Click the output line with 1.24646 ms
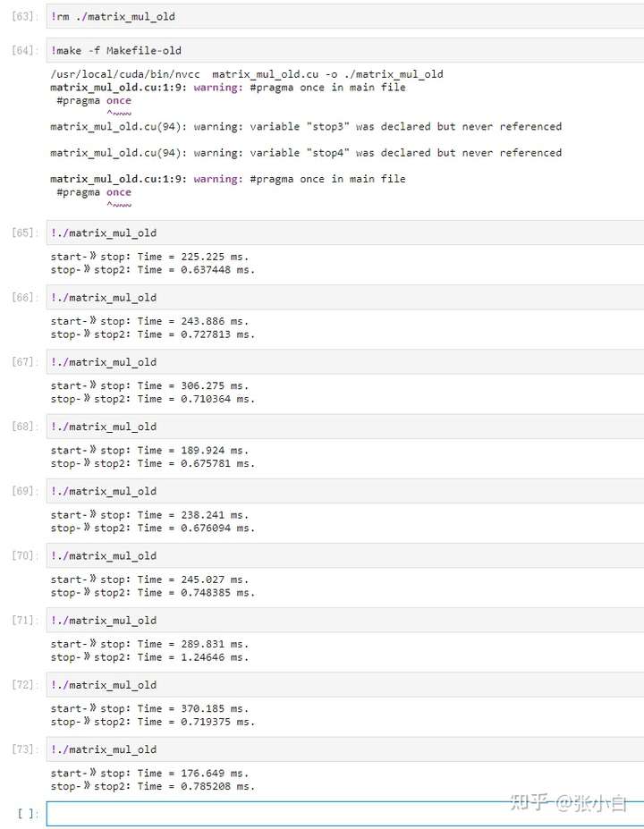 [152, 657]
